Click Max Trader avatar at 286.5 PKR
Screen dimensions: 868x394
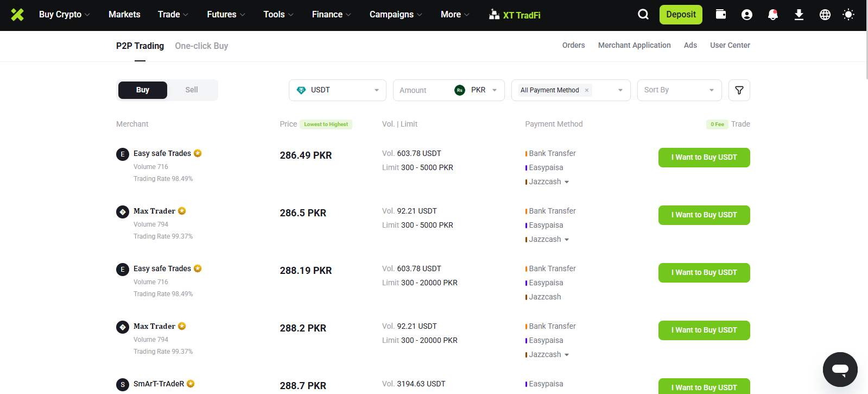point(123,212)
